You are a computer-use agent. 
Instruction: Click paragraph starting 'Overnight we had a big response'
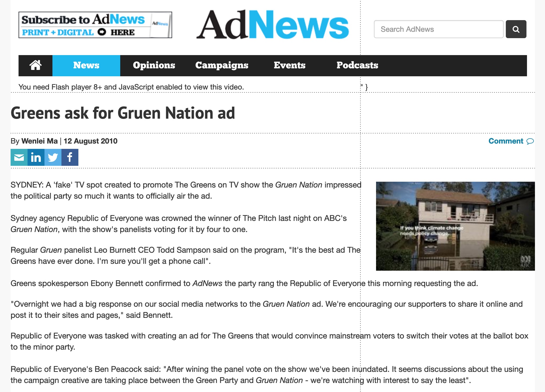pos(266,310)
